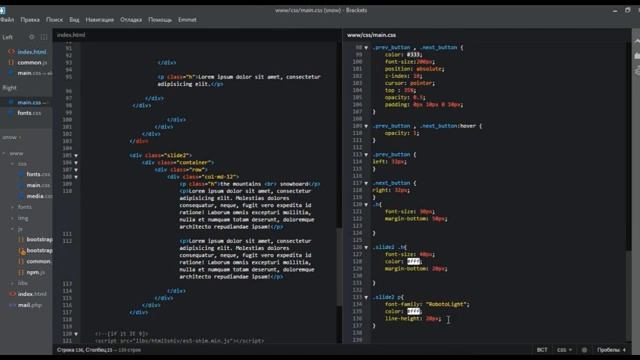Open the Emmet menu
The width and height of the screenshot is (640, 360).
click(x=187, y=20)
